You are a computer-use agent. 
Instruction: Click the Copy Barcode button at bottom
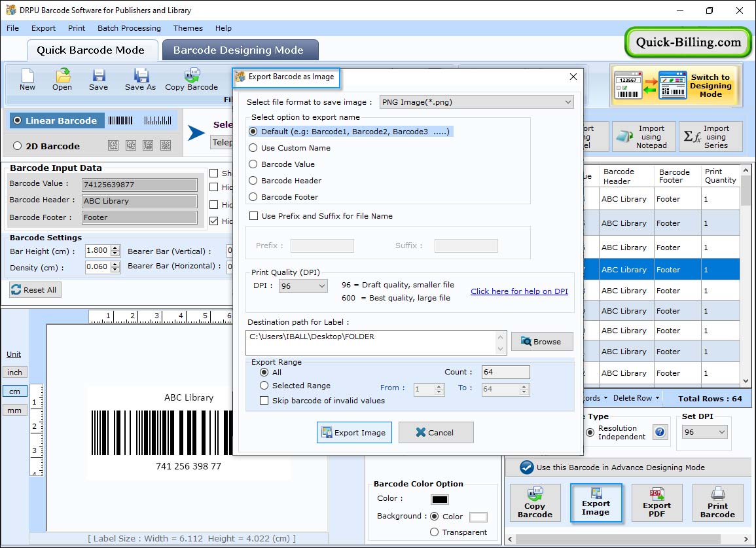tap(535, 503)
